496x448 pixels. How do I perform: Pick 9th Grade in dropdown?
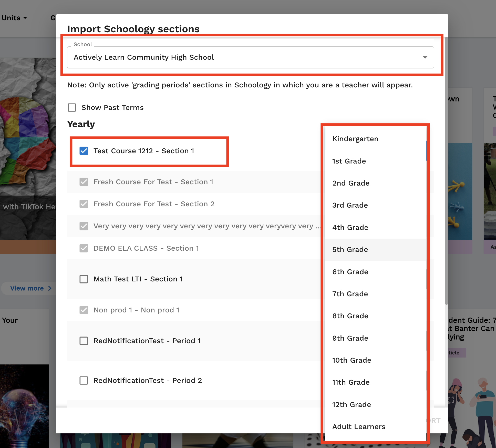click(375, 338)
